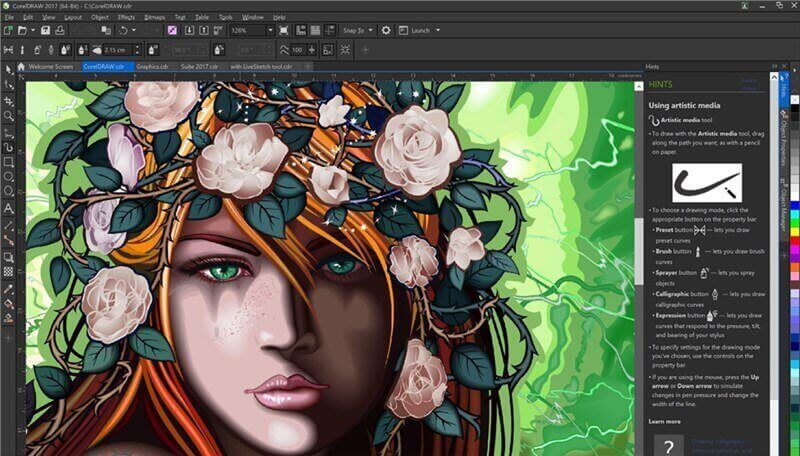This screenshot has width=800, height=456.
Task: Select the Interactive Fill tool
Action: (x=8, y=304)
